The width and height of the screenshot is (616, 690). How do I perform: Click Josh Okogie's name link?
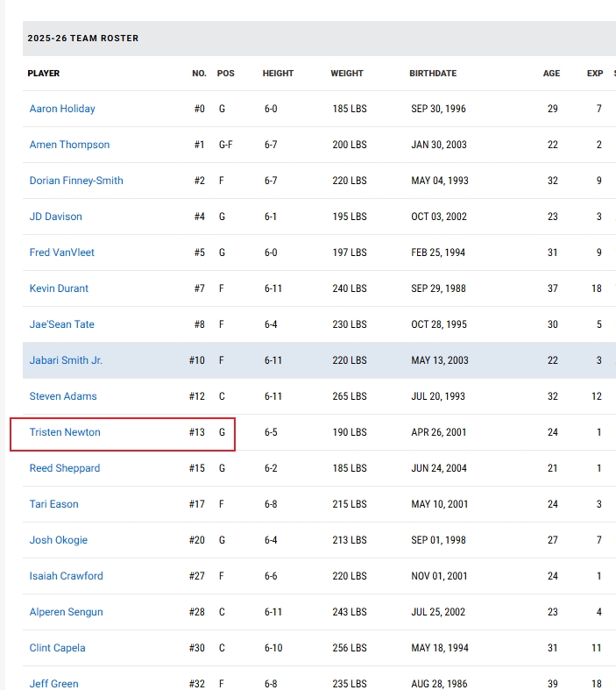(x=59, y=540)
